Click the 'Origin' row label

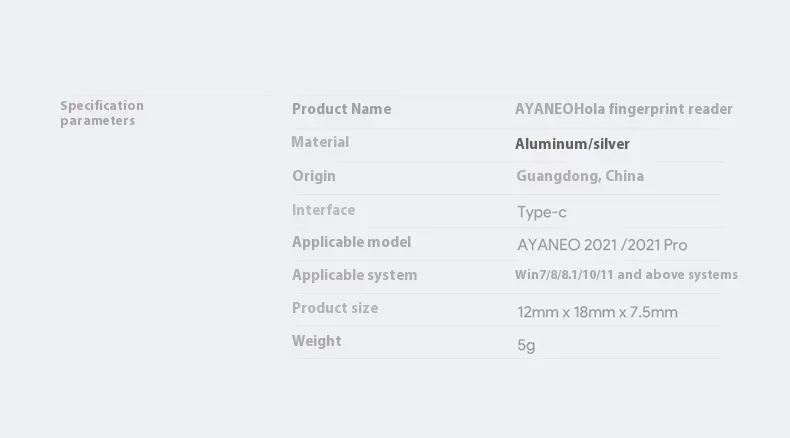click(x=314, y=176)
